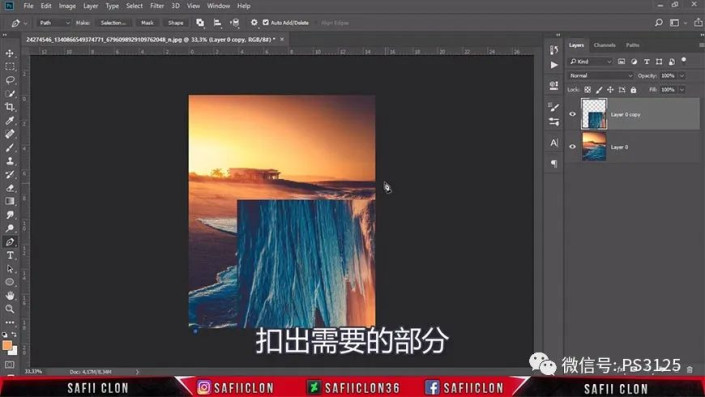
Task: Switch to the Paths tab
Action: pos(632,45)
